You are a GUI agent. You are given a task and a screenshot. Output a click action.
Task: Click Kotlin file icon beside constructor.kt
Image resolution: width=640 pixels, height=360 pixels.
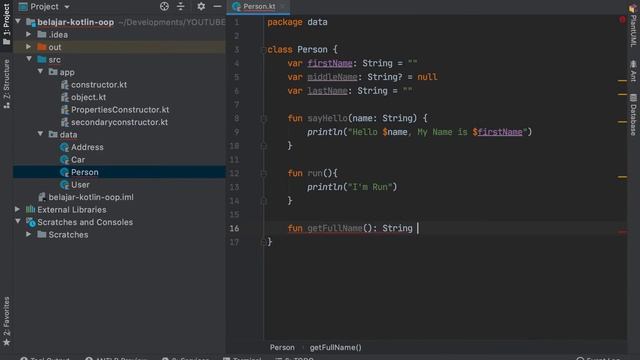tap(64, 84)
